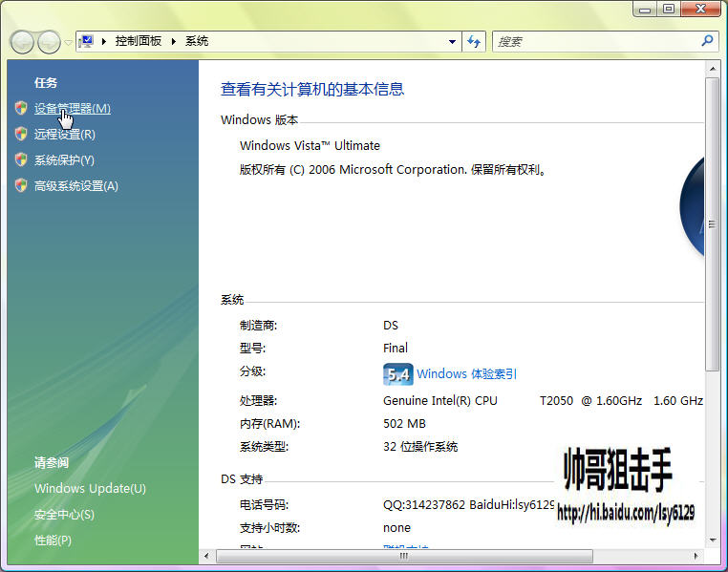Open the Windows 体验索引 link
This screenshot has width=728, height=572.
[x=466, y=374]
